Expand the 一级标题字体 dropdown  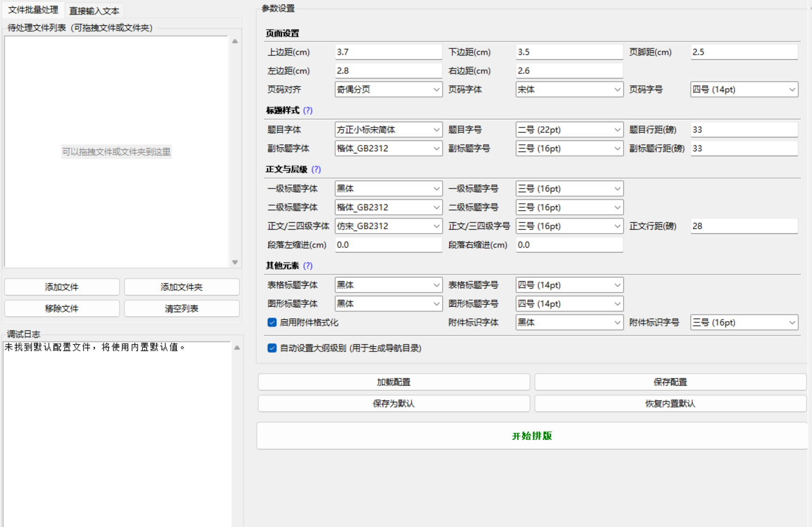(388, 188)
